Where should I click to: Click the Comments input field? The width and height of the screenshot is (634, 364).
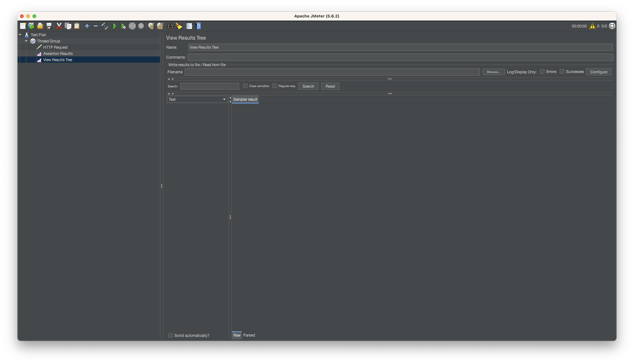pyautogui.click(x=400, y=57)
